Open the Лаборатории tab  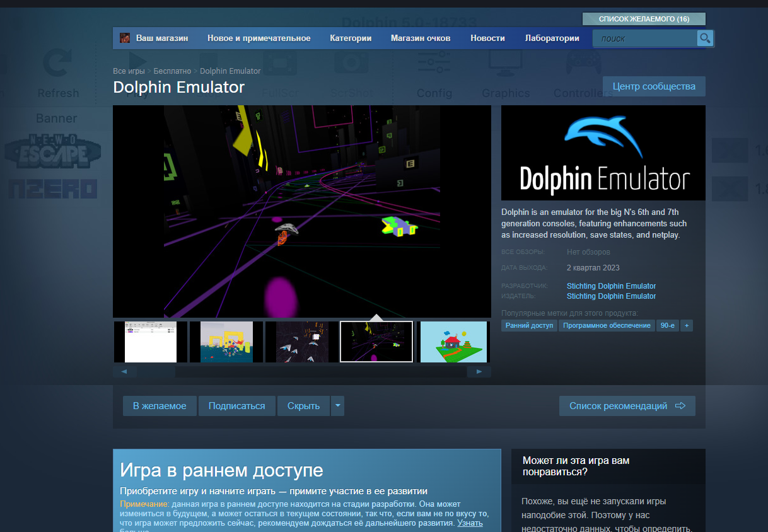tap(552, 38)
